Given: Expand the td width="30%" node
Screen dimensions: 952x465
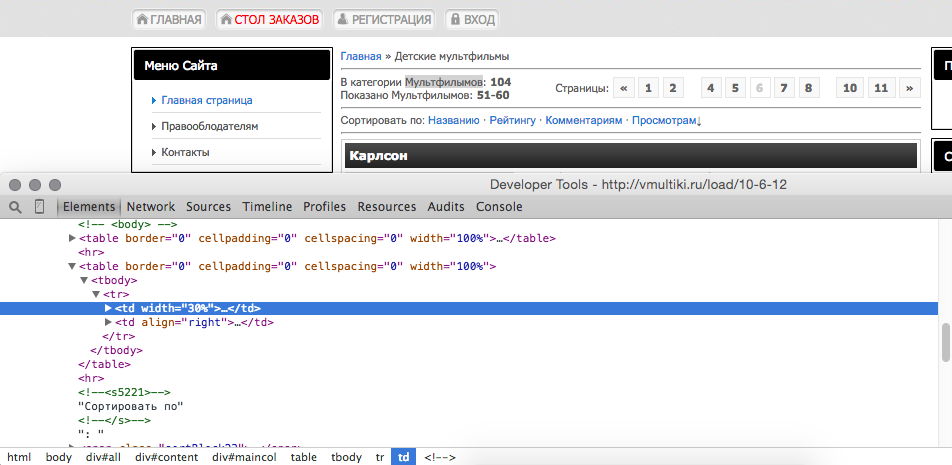Looking at the screenshot, I should [109, 309].
